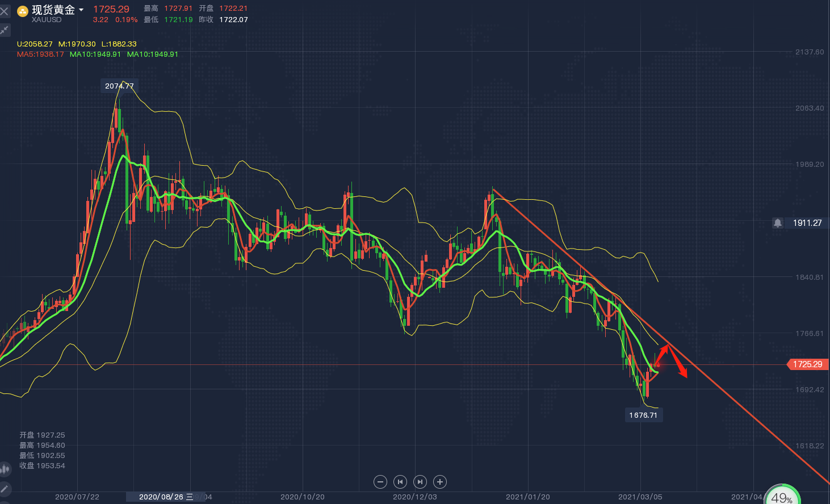Click the X close icon at top-left
The image size is (830, 504).
5,11
